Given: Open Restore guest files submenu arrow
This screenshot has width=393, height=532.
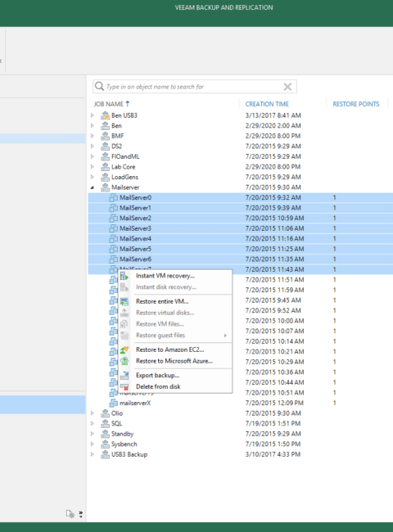Looking at the screenshot, I should [225, 336].
